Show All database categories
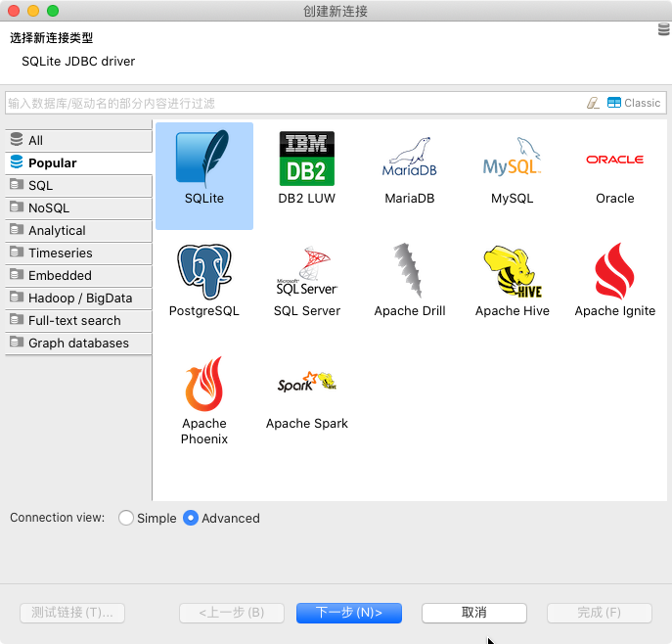Image resolution: width=672 pixels, height=644 pixels. tap(79, 141)
